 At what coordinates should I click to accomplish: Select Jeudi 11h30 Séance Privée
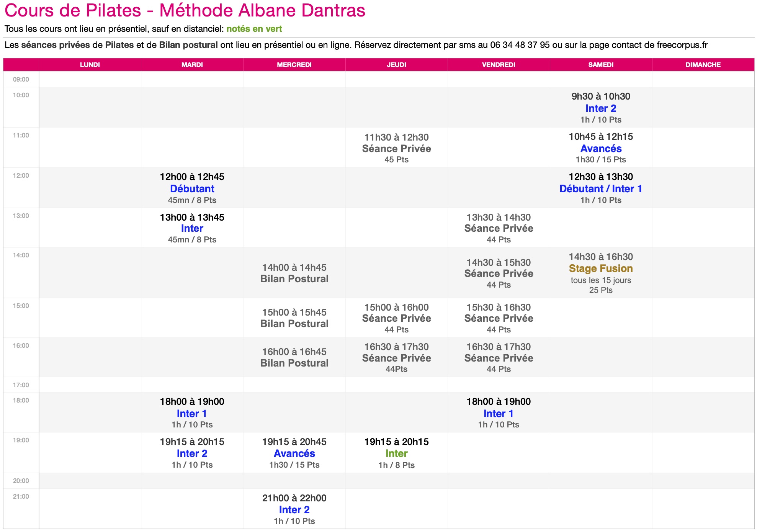tap(396, 148)
